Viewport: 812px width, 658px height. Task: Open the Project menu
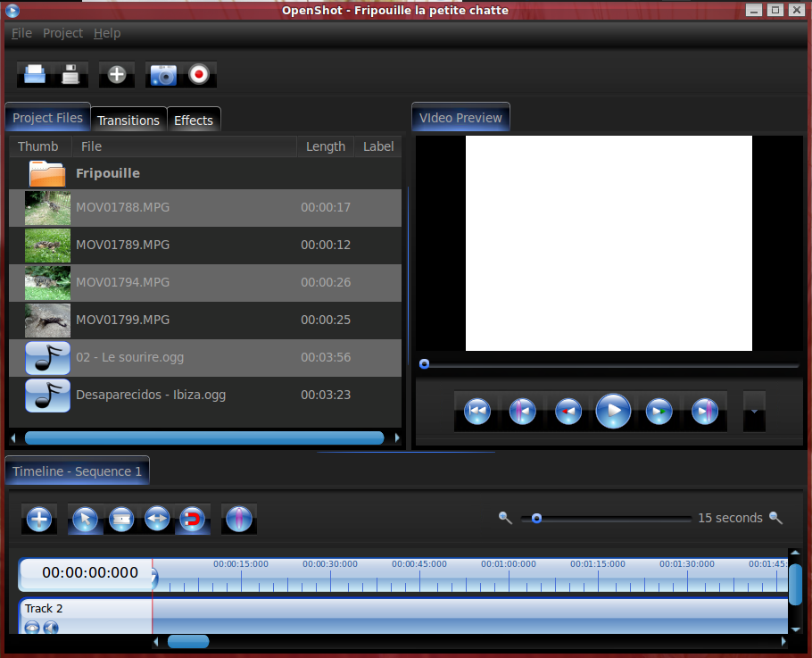[62, 33]
